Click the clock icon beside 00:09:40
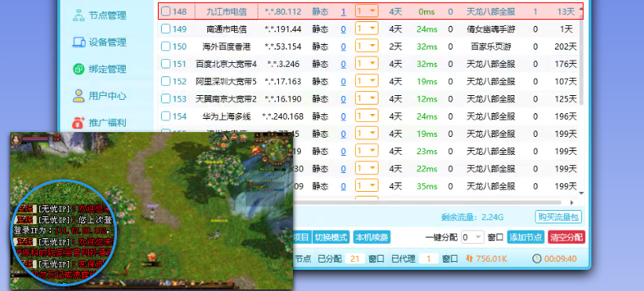Viewport: 644px width, 291px height. pos(537,259)
